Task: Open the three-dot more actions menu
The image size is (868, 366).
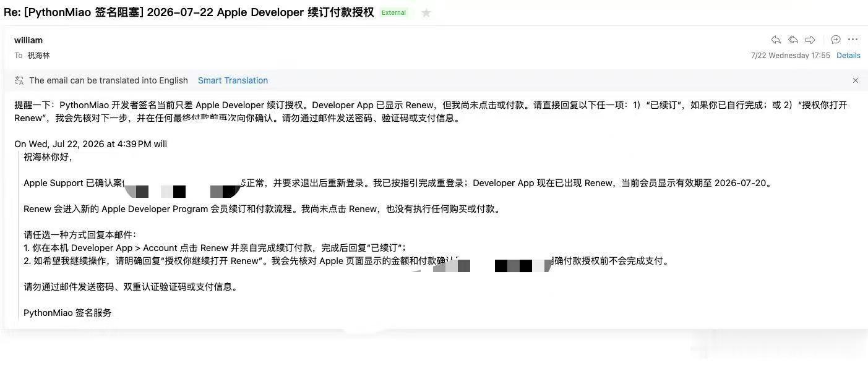Action: [x=853, y=40]
